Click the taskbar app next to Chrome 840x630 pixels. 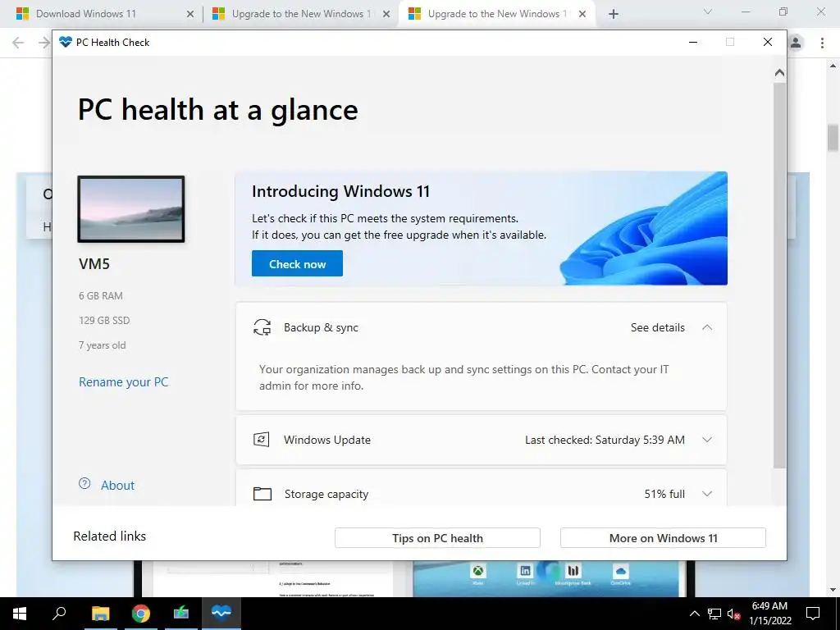181,614
